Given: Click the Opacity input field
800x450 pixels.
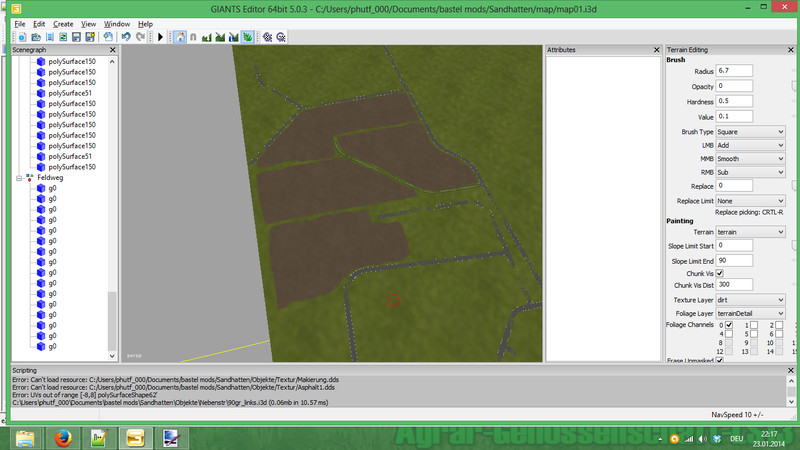Looking at the screenshot, I should tap(734, 86).
